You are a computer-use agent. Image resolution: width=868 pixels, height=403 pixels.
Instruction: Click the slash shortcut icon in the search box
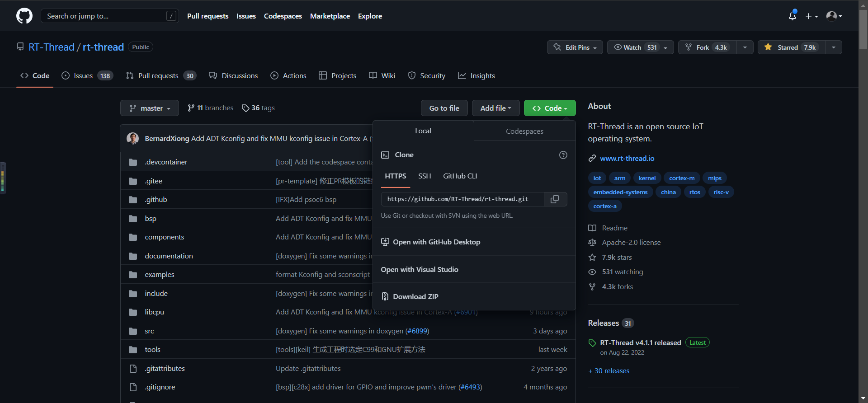[171, 16]
